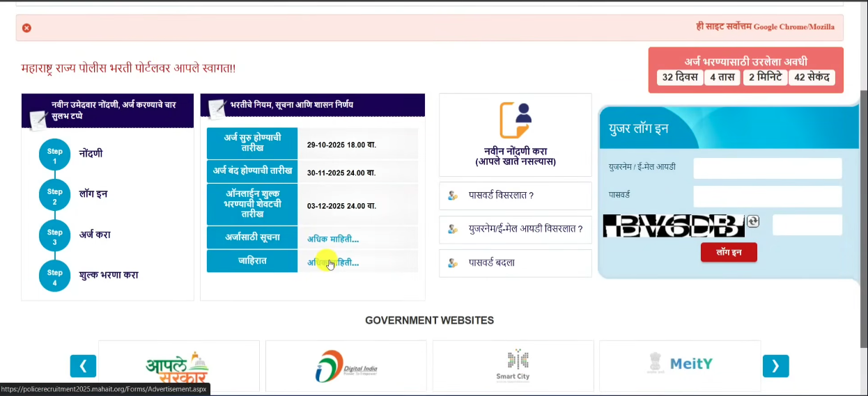
Task: Click the 4 तास countdown box
Action: [x=722, y=77]
